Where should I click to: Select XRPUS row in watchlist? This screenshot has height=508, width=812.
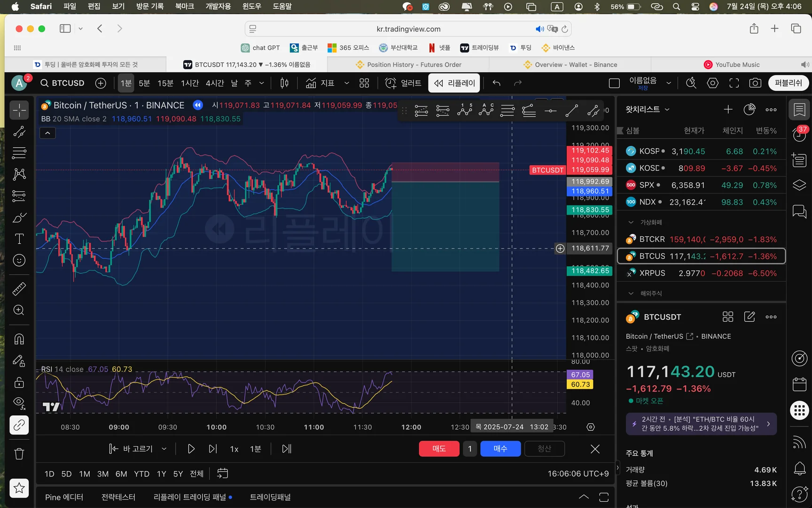[x=701, y=273]
